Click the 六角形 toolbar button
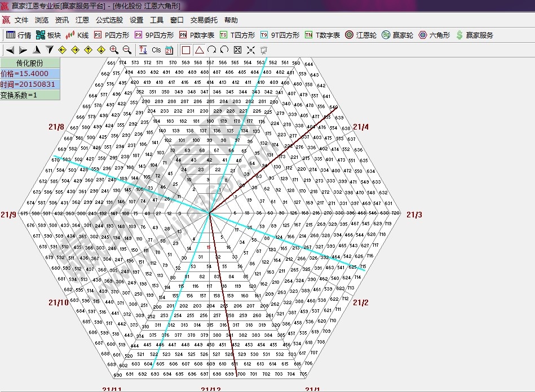535x392 pixels. coord(434,35)
